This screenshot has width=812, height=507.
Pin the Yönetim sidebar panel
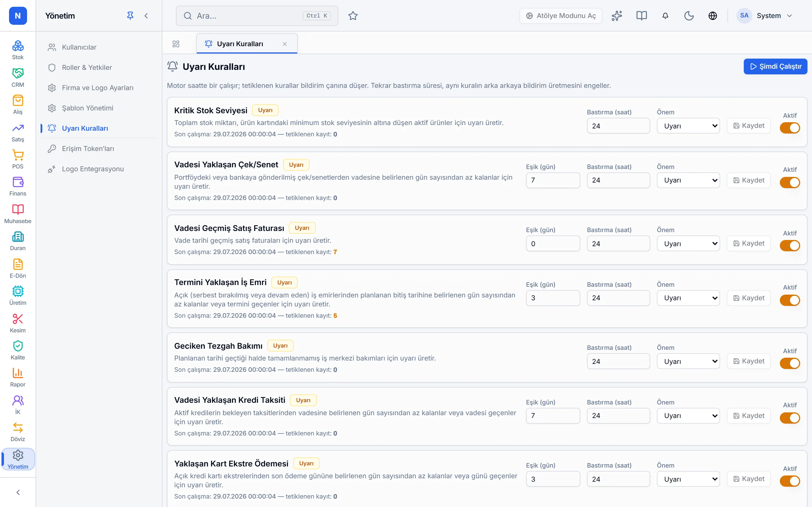point(130,16)
